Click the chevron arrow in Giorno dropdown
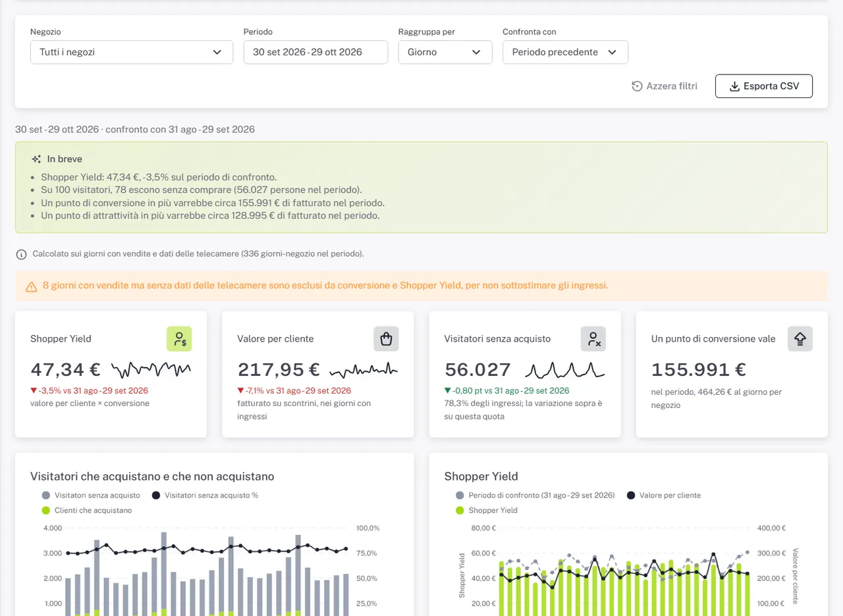 [x=476, y=52]
